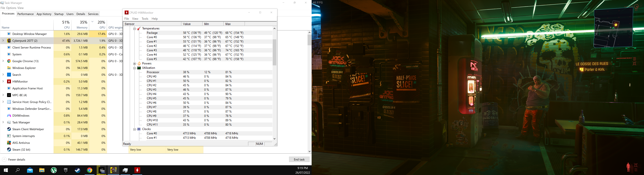
Task: Open the Details tab
Action: (81, 14)
